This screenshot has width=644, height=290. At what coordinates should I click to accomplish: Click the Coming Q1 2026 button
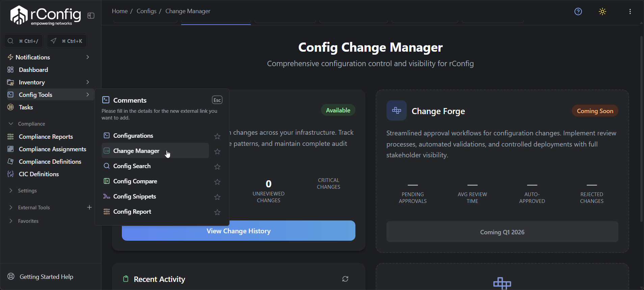(502, 232)
